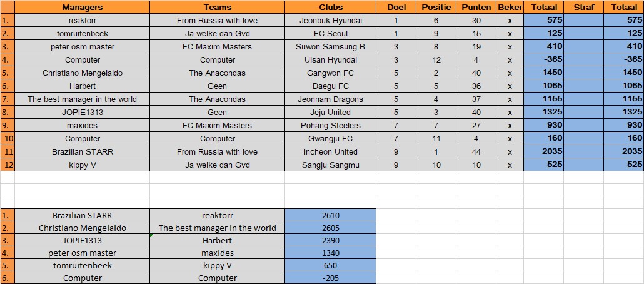Click the Sangju Sangmu club cell

330,165
